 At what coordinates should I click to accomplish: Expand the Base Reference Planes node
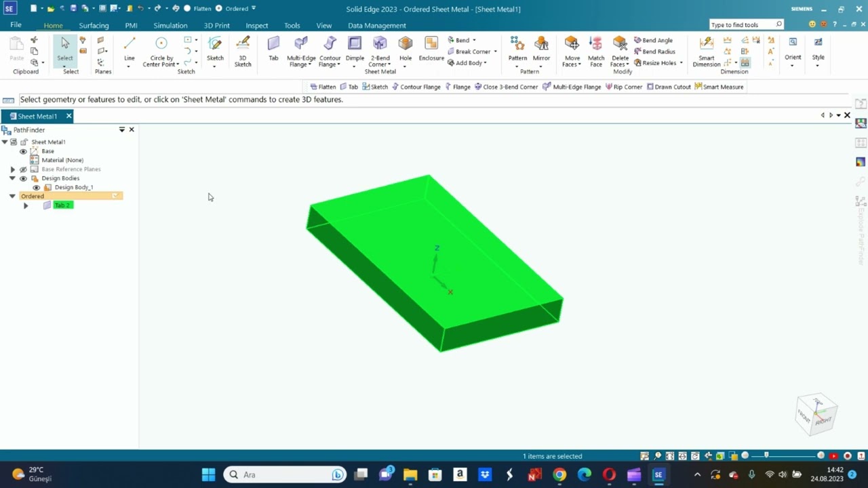tap(12, 169)
